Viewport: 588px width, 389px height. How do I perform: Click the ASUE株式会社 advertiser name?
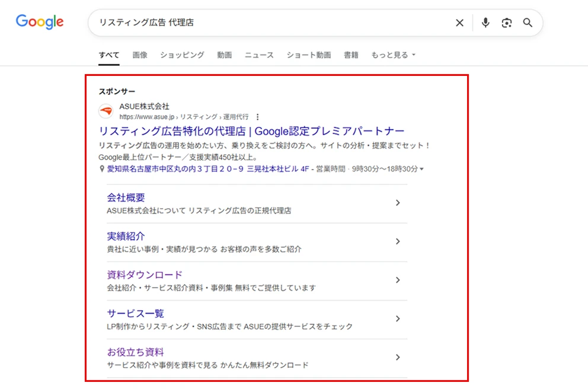pos(144,107)
